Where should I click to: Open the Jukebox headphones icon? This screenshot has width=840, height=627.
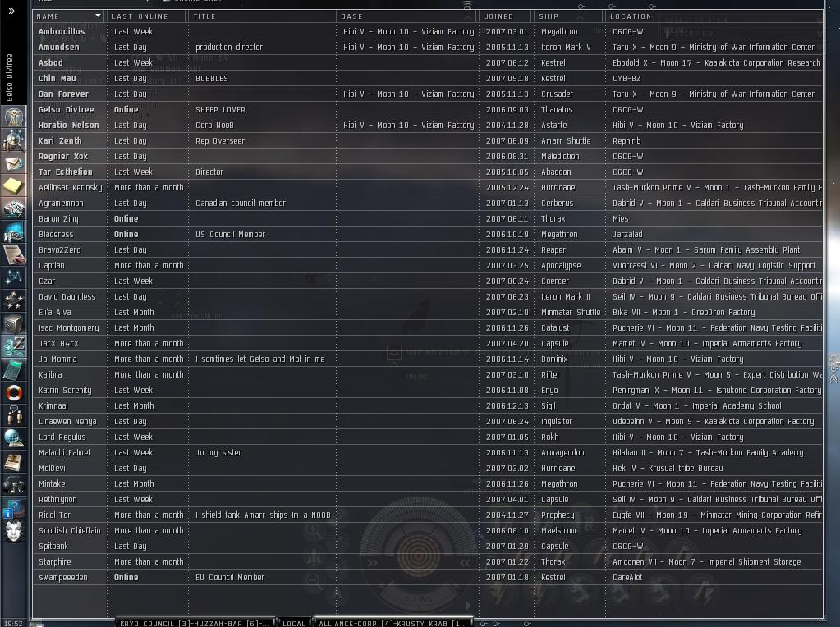point(13,485)
